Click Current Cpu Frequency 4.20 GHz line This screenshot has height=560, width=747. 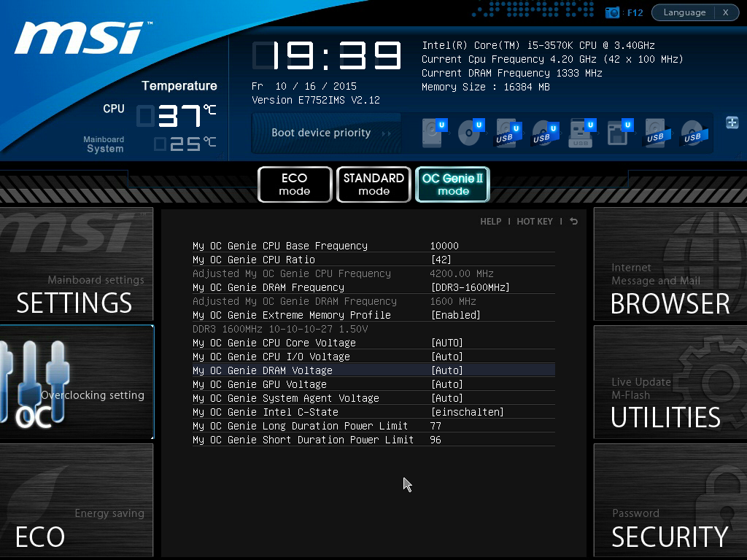(553, 59)
